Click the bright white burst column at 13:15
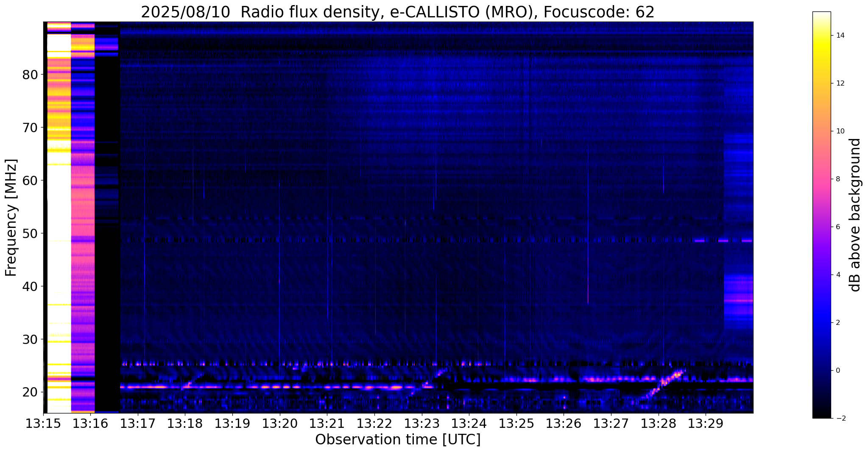 [x=59, y=217]
